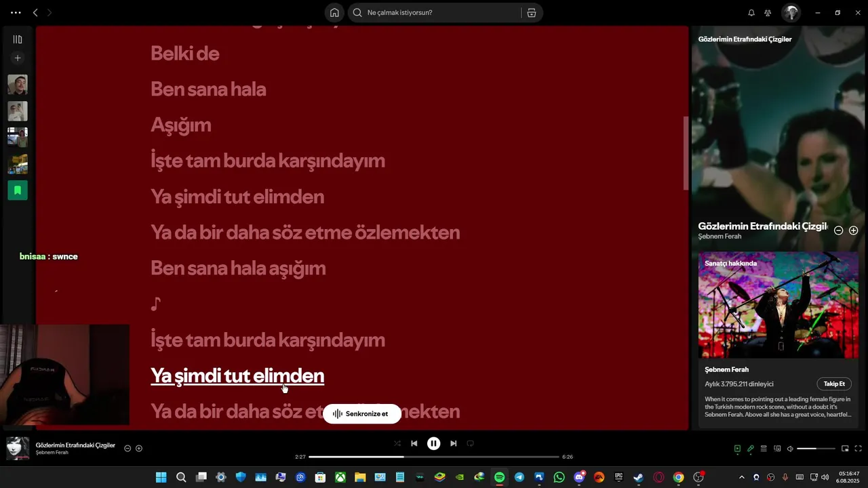The image size is (868, 488).
Task: Jump to lyric line 'Ben sana hala'
Action: coord(208,89)
